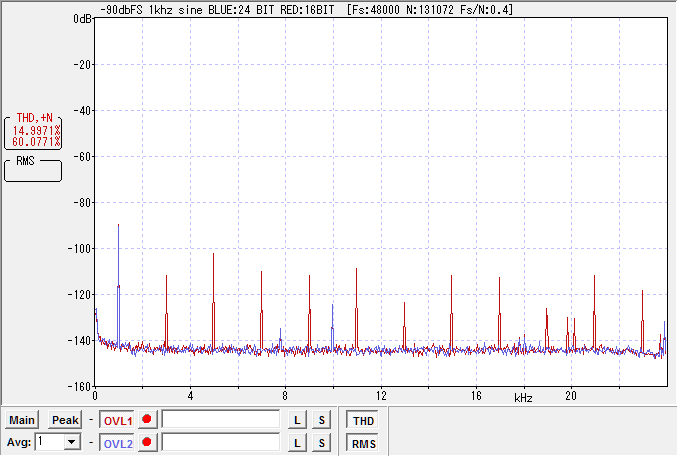
Task: Click the -100 label on the y-axis
Action: pos(79,249)
